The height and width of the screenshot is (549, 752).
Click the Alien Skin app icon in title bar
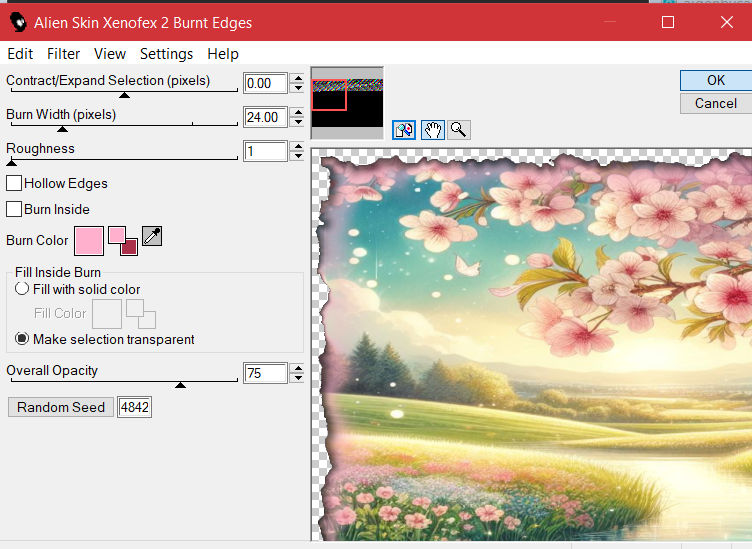18,22
